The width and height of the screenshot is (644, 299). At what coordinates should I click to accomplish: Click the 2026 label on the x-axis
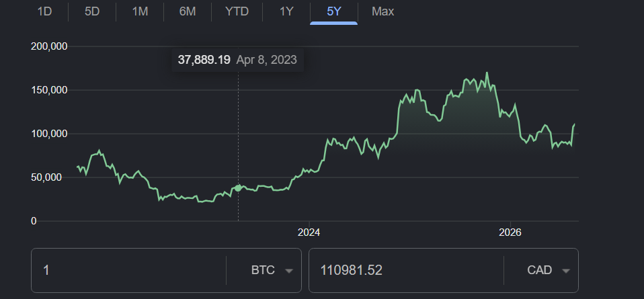(x=510, y=232)
